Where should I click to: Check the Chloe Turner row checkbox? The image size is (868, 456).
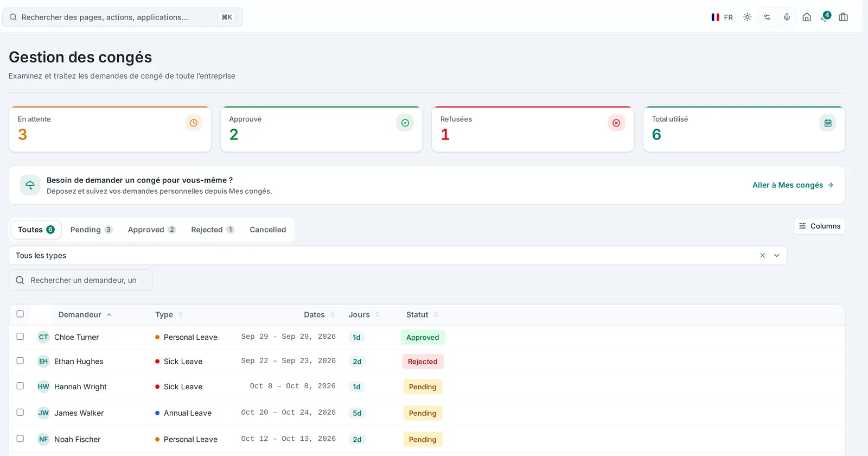pos(20,337)
